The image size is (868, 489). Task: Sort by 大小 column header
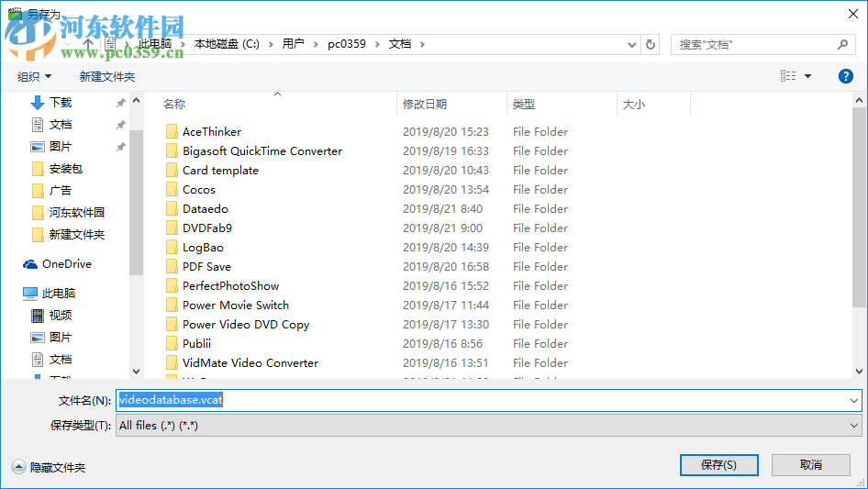click(634, 104)
